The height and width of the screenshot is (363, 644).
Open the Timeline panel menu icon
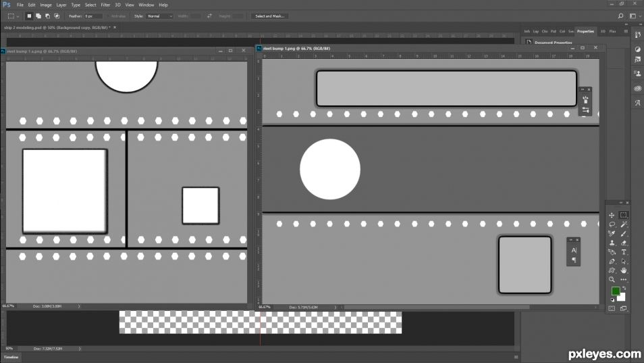[x=516, y=357]
